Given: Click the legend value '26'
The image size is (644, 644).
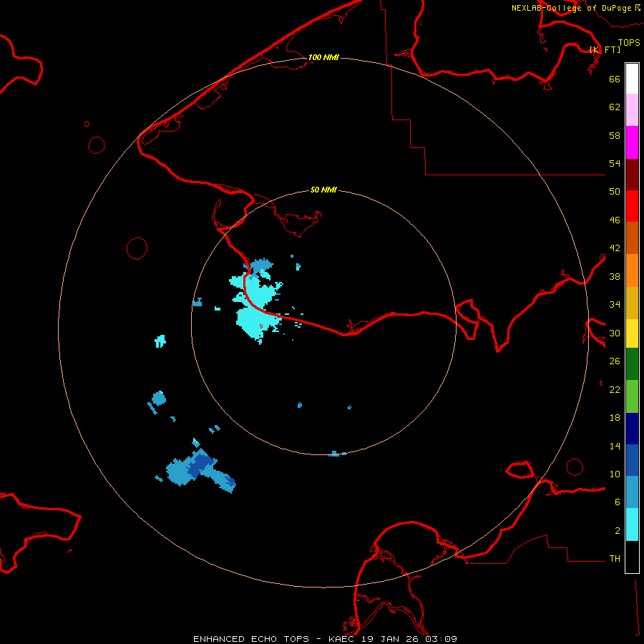Looking at the screenshot, I should coord(615,361).
